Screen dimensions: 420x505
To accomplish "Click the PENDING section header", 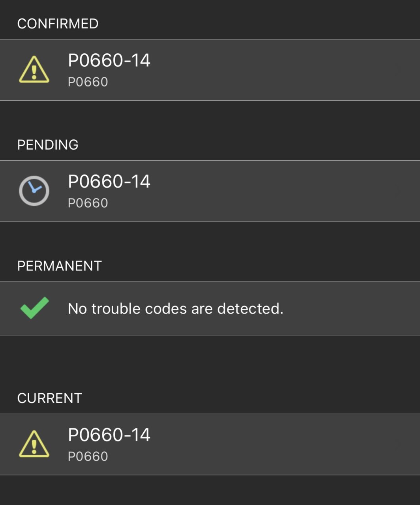I will point(48,145).
